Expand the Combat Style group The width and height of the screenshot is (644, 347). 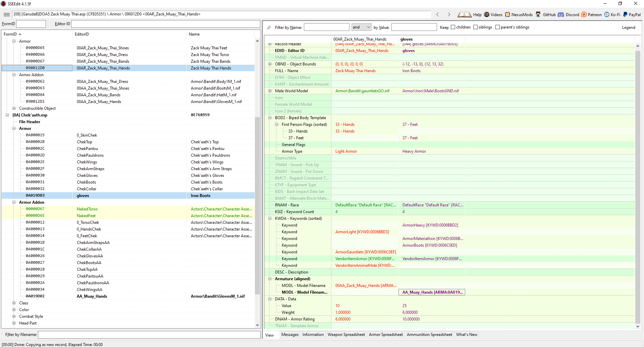click(14, 316)
